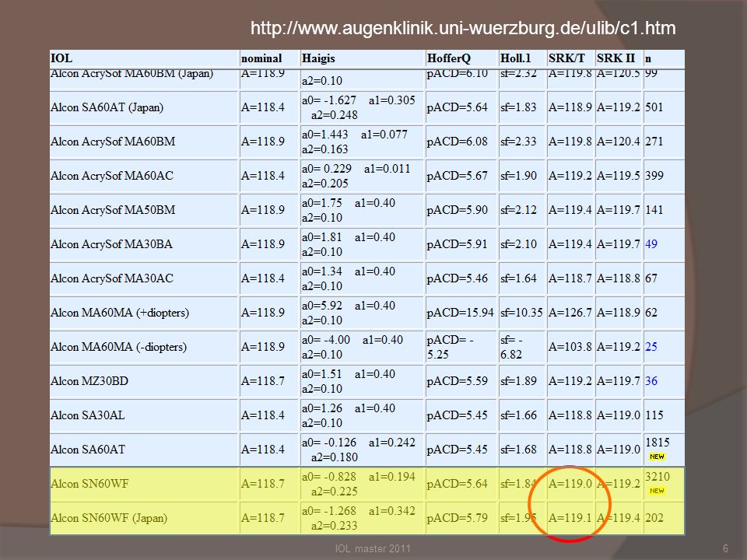Image resolution: width=747 pixels, height=560 pixels.
Task: Click A=126.7 SRK/T value
Action: coord(570,313)
